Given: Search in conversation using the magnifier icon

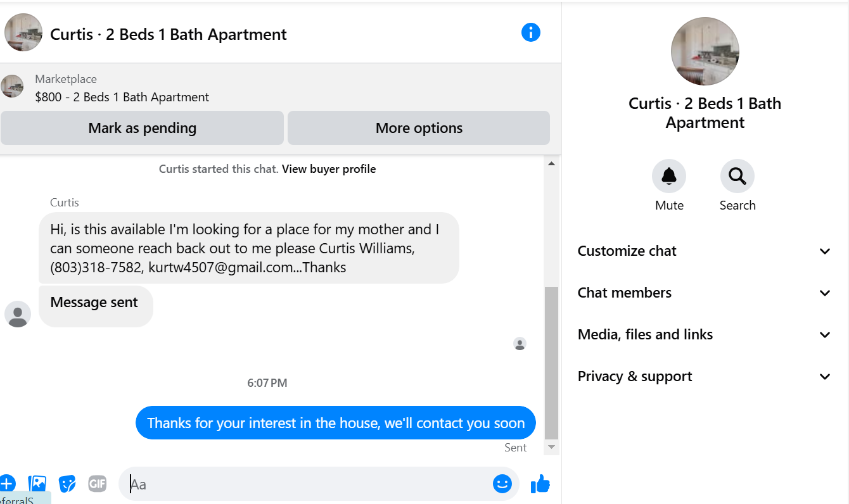Looking at the screenshot, I should pyautogui.click(x=737, y=176).
